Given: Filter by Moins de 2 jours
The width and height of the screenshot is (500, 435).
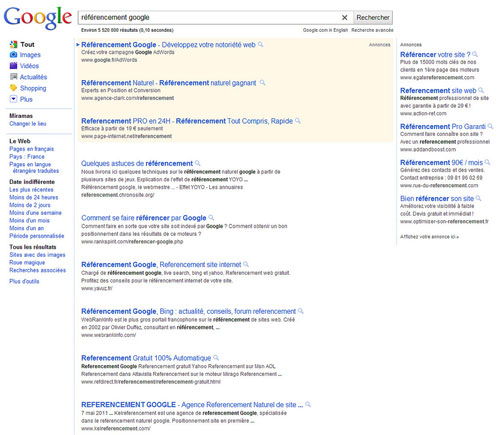Looking at the screenshot, I should point(30,205).
